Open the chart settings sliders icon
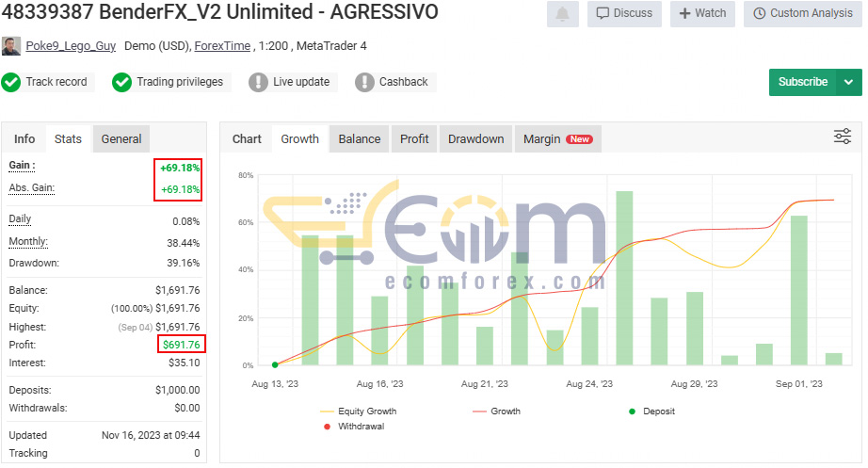 point(843,137)
